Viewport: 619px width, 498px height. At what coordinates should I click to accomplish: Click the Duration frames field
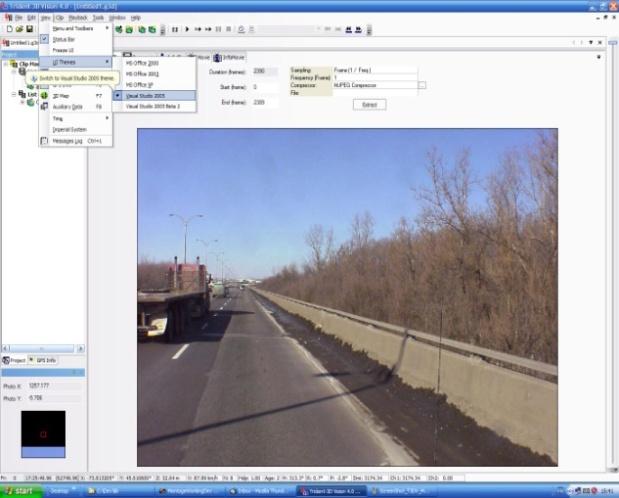[x=264, y=71]
